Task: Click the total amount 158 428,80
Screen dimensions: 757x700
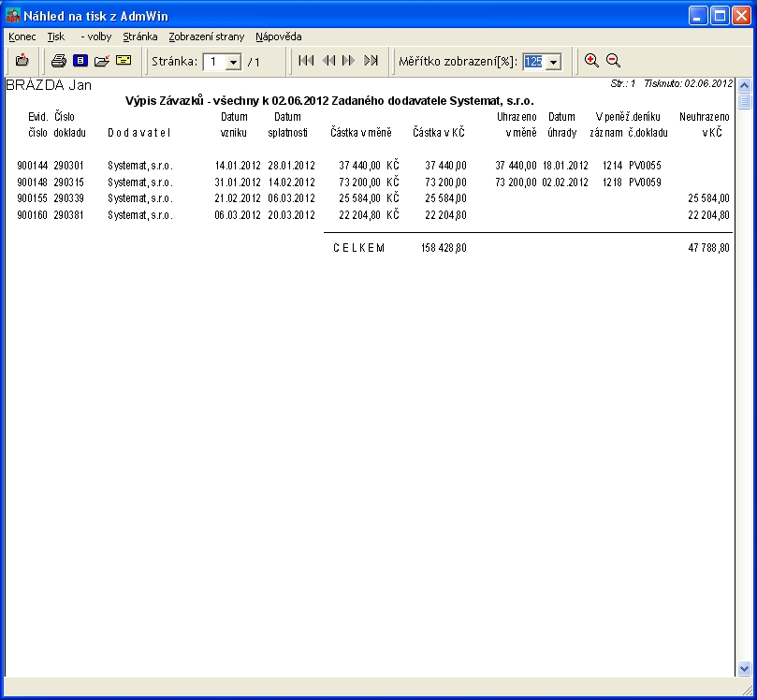Action: (444, 248)
